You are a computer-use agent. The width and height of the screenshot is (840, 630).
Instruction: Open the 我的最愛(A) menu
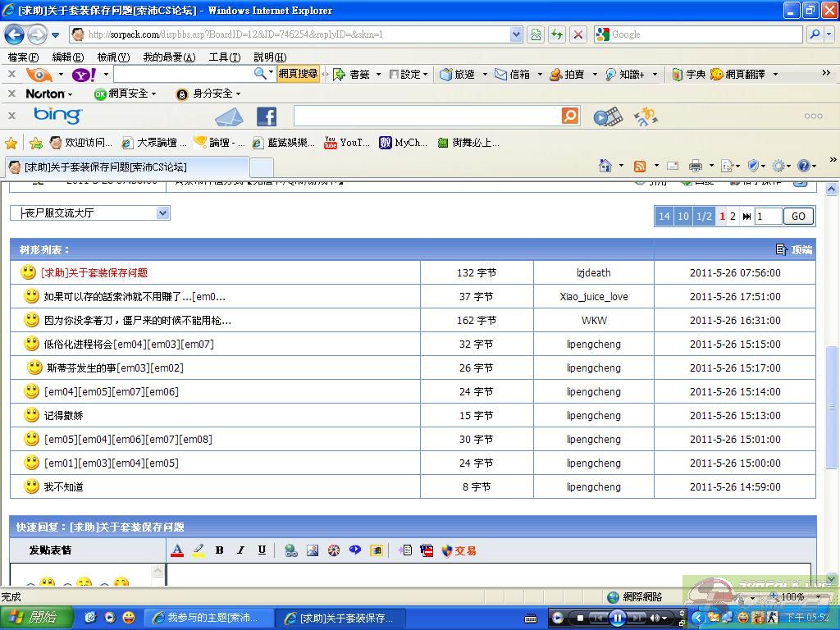click(169, 57)
